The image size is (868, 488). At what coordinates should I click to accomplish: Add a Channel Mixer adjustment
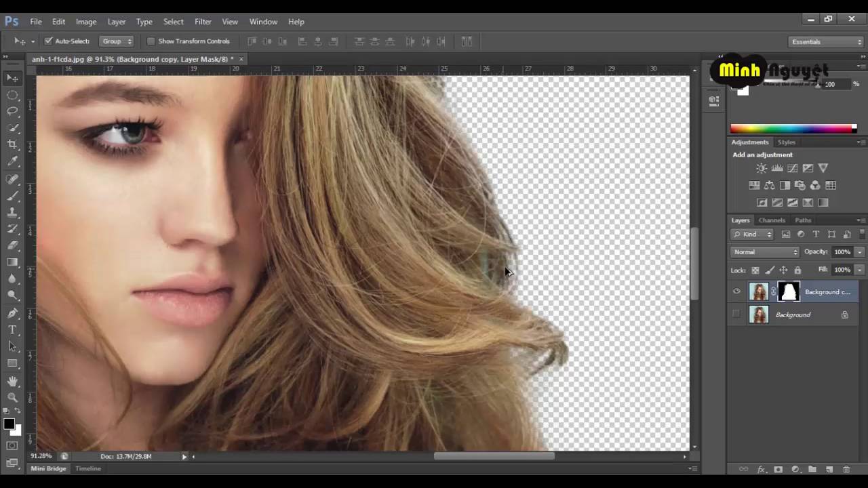(815, 185)
